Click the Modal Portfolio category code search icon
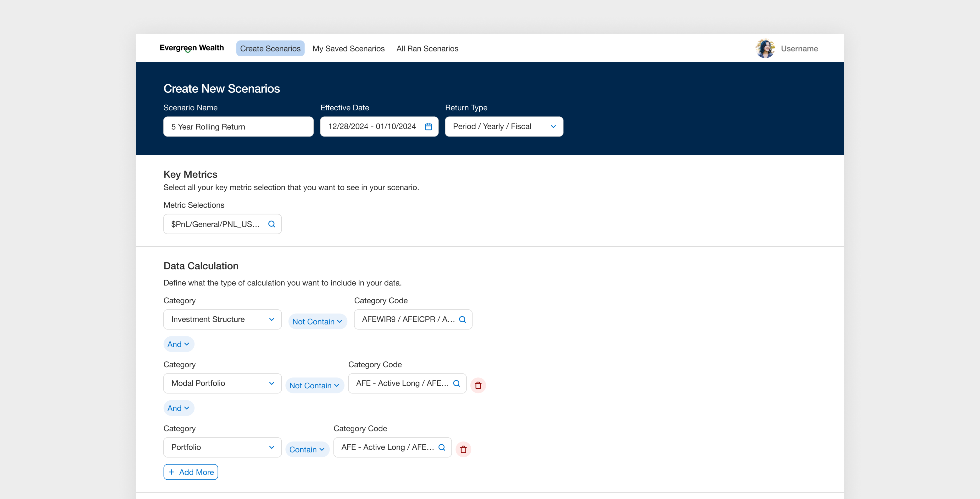 (457, 383)
